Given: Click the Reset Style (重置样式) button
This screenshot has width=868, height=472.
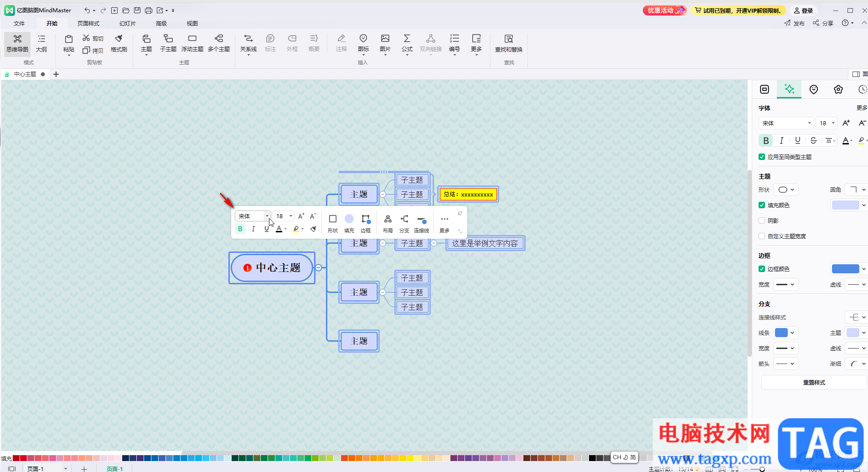Looking at the screenshot, I should pyautogui.click(x=814, y=382).
